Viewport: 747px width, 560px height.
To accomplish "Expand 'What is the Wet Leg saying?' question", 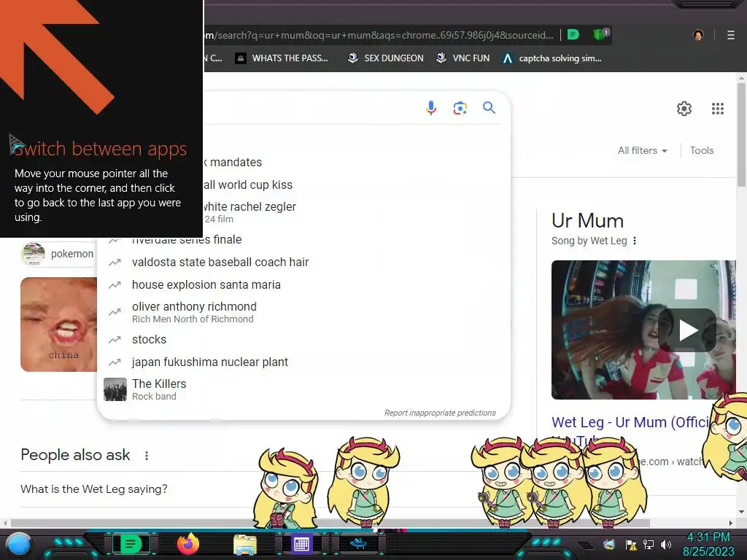I will point(94,489).
